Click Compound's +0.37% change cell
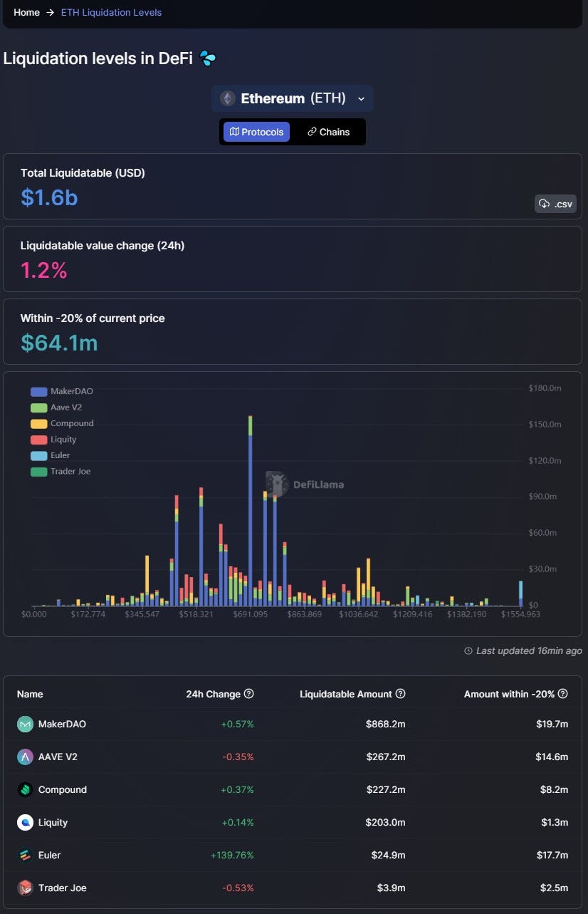This screenshot has width=588, height=914. click(x=237, y=790)
